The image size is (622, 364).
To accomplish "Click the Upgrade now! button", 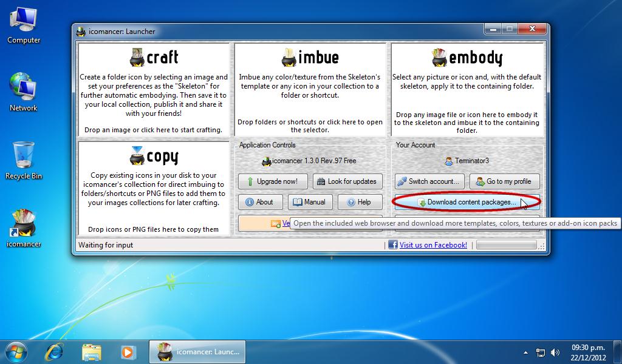I will [x=273, y=181].
